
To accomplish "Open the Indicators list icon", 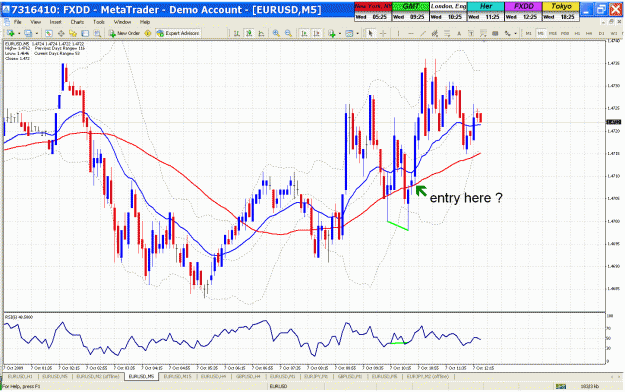I will pyautogui.click(x=332, y=33).
